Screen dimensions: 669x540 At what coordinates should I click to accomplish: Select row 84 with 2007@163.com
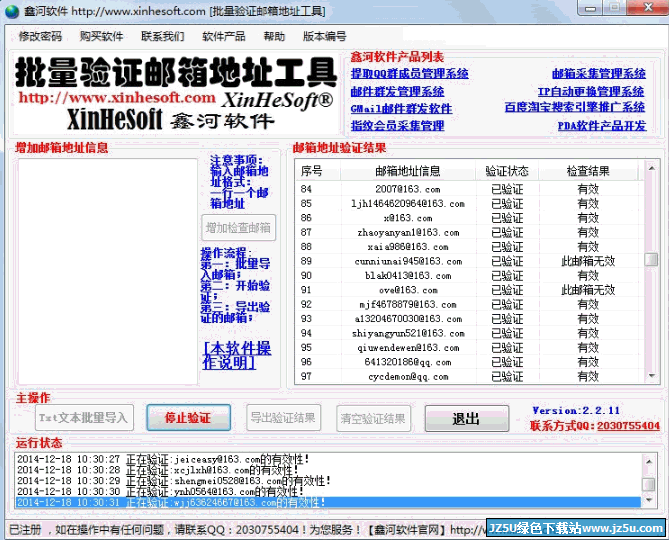pos(469,189)
